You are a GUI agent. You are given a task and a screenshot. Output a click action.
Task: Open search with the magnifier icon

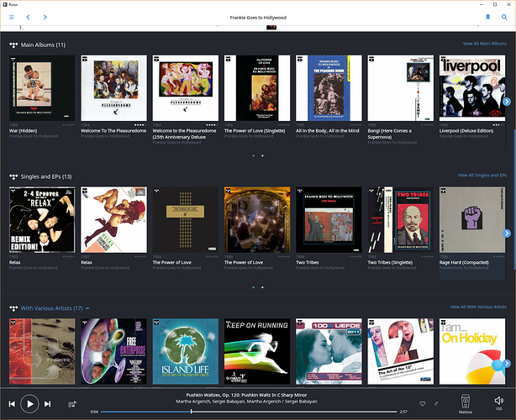tap(504, 17)
